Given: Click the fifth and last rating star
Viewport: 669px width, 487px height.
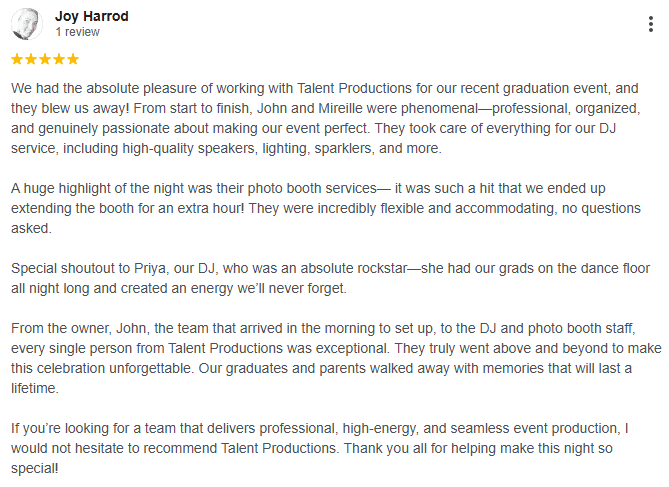Looking at the screenshot, I should point(73,59).
